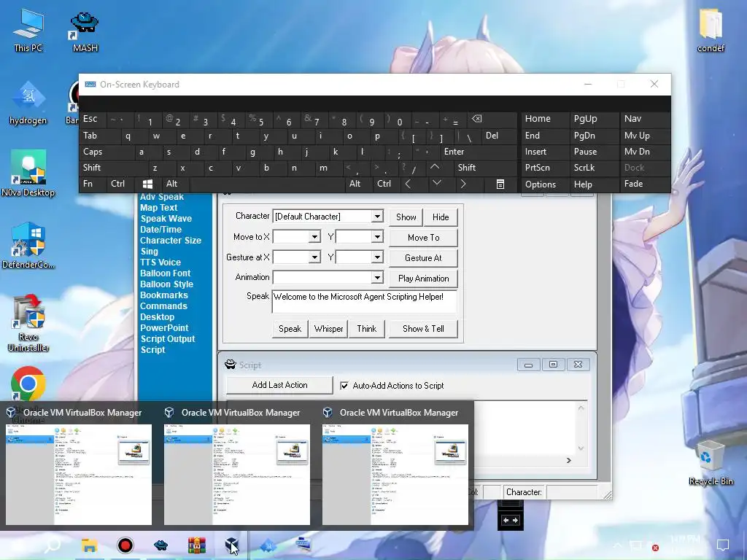The image size is (747, 560).
Task: Click the left arrow key on keyboard
Action: tap(409, 184)
